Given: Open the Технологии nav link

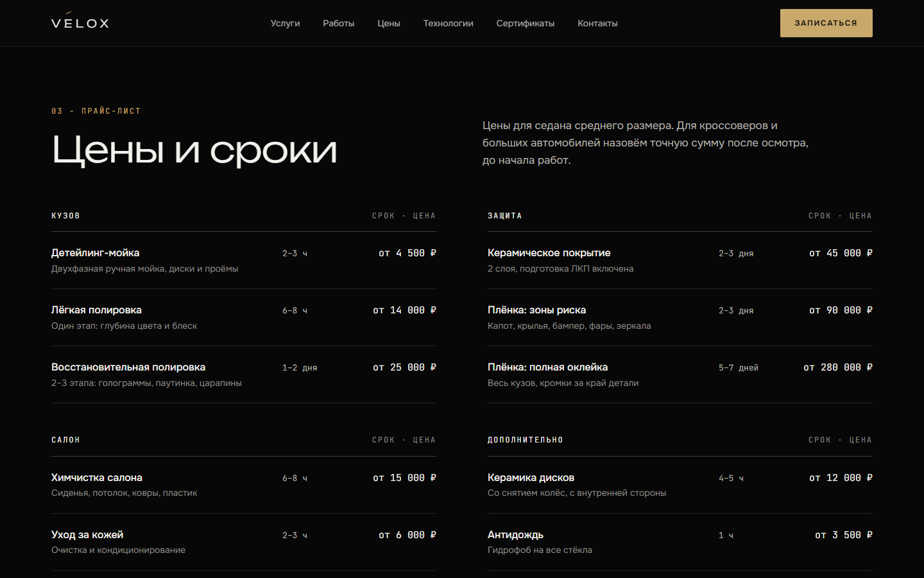Looking at the screenshot, I should (449, 23).
